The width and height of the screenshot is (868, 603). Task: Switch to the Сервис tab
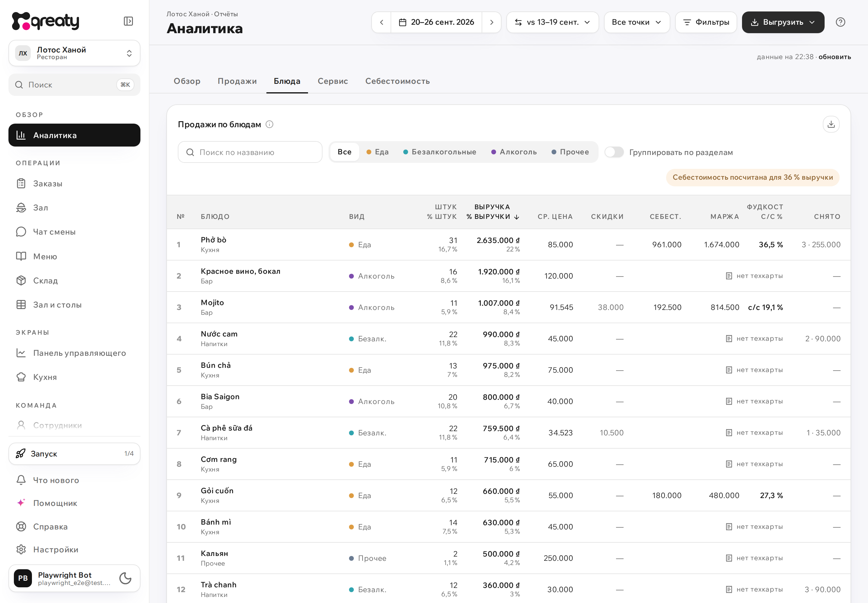[x=333, y=81]
